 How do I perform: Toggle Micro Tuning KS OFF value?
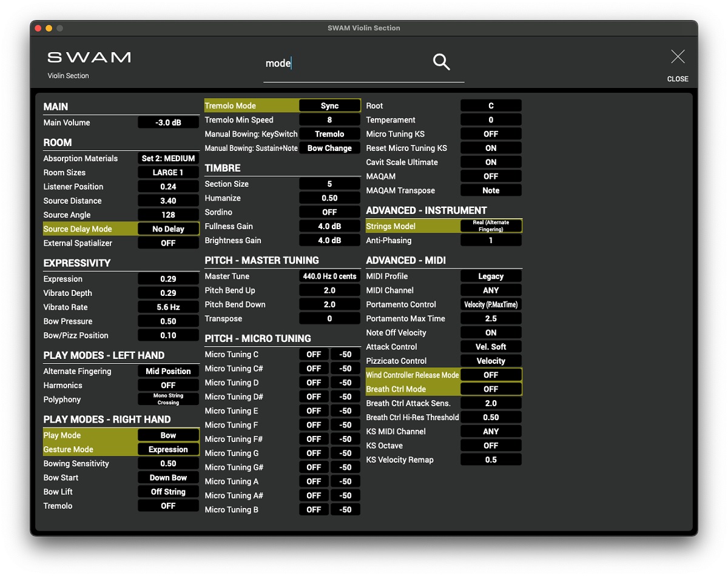(491, 134)
